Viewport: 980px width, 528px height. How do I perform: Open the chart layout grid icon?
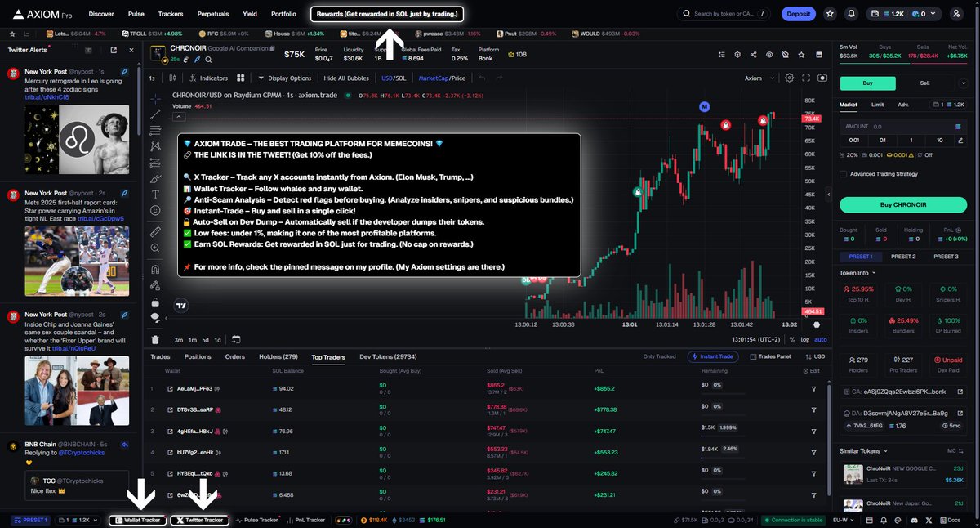pyautogui.click(x=241, y=78)
